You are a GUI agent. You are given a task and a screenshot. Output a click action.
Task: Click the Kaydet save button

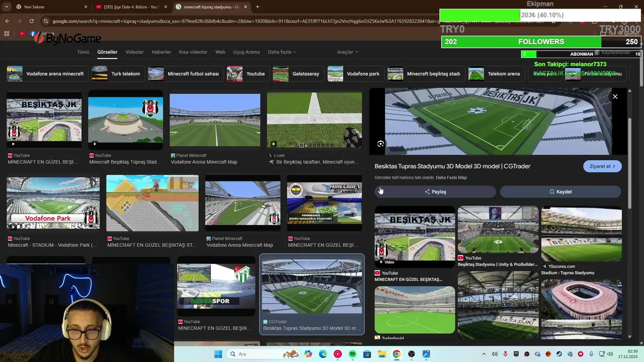pos(560,192)
